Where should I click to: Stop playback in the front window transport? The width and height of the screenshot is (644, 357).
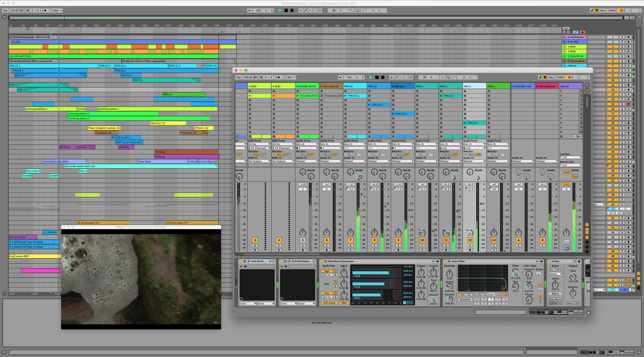point(377,78)
